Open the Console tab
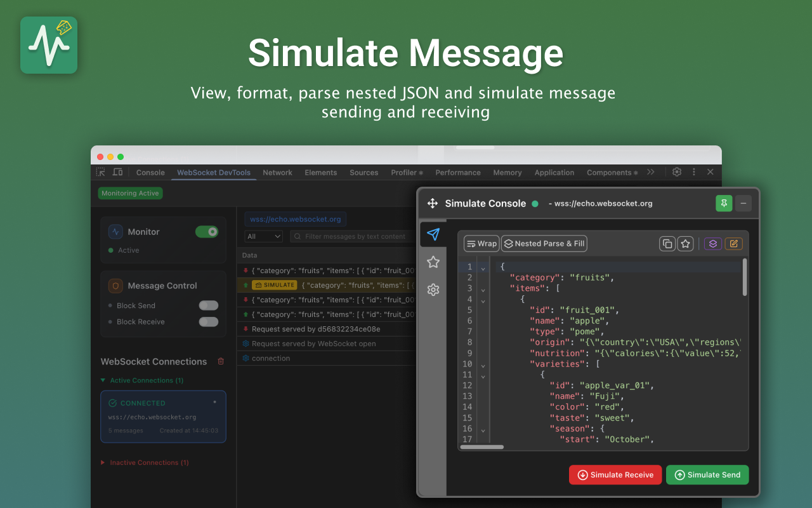The height and width of the screenshot is (508, 812). pos(150,172)
